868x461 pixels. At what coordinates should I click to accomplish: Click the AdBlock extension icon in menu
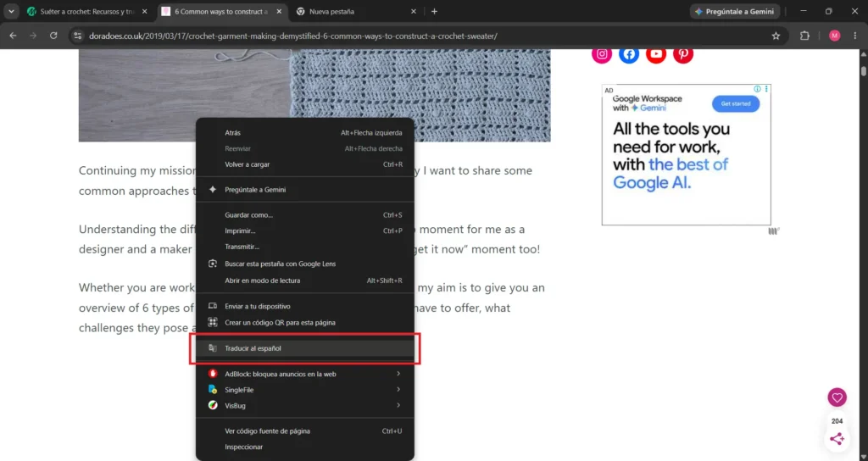(x=213, y=374)
